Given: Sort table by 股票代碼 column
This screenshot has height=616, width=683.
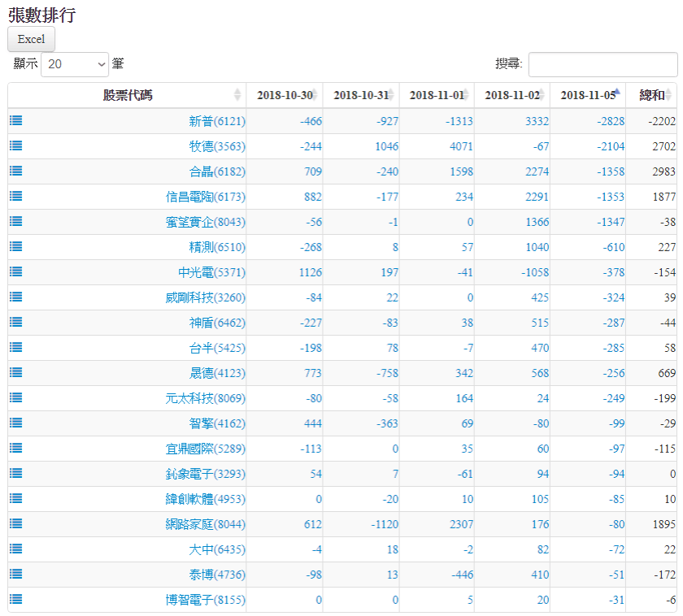Looking at the screenshot, I should (x=127, y=95).
